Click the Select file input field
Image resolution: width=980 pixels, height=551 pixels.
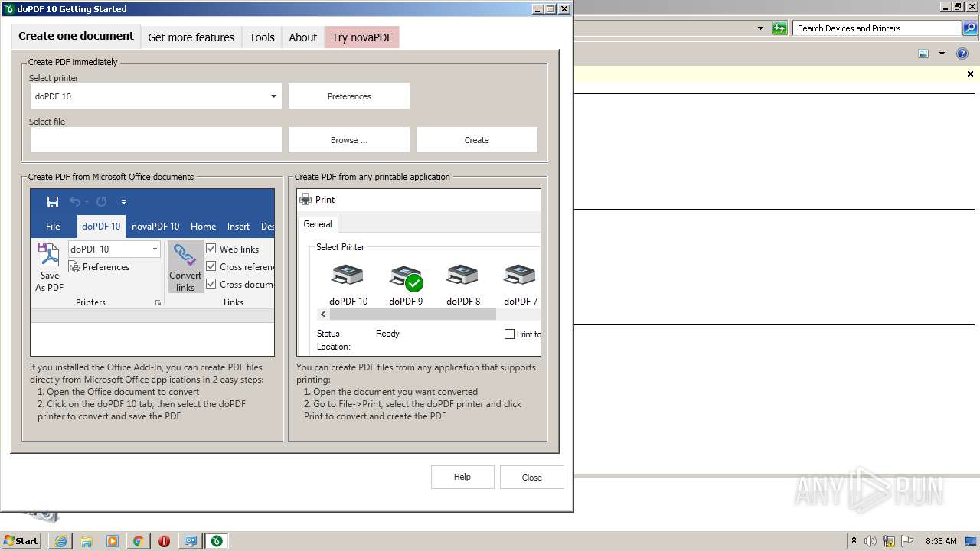[156, 140]
